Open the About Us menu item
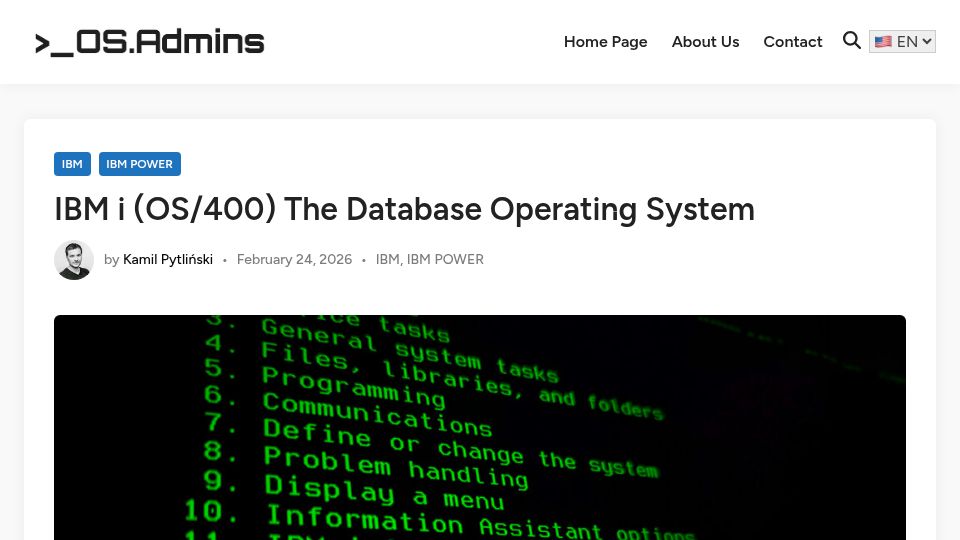This screenshot has height=540, width=960. click(x=705, y=42)
